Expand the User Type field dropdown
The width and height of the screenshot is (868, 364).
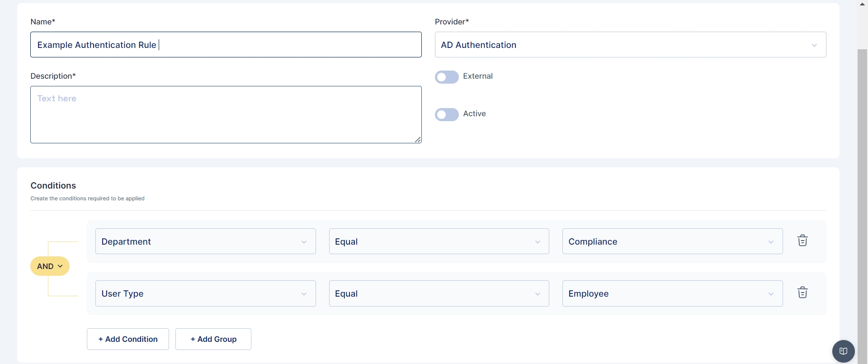click(205, 293)
